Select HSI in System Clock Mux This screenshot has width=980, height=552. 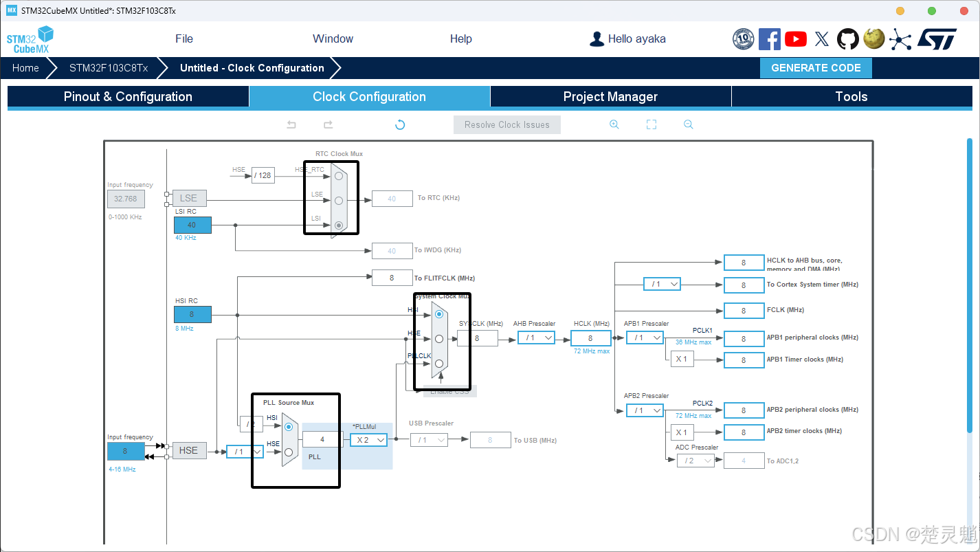(x=439, y=314)
